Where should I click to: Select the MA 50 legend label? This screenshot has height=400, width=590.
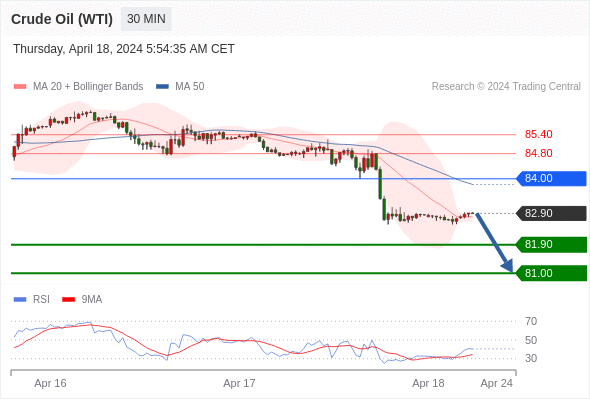190,87
